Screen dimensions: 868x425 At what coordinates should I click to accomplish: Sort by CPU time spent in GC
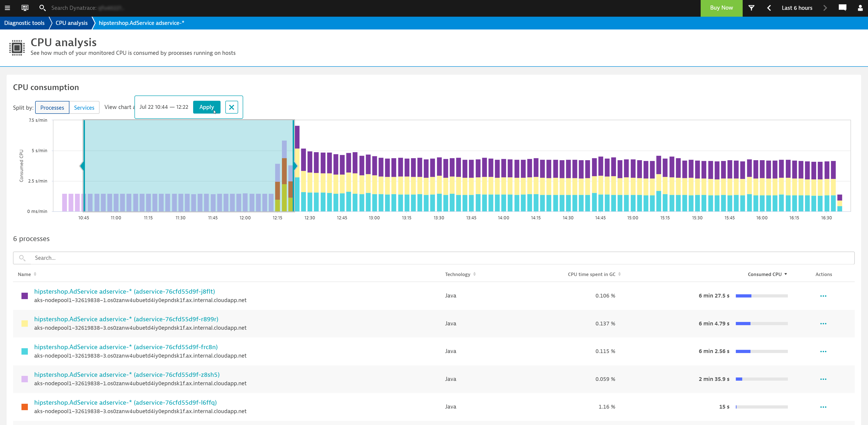pyautogui.click(x=594, y=274)
